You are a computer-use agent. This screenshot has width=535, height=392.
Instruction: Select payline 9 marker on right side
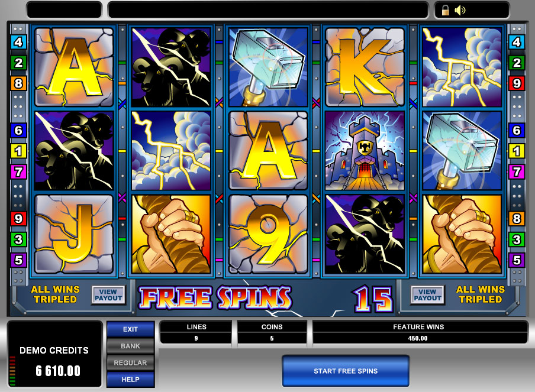517,83
